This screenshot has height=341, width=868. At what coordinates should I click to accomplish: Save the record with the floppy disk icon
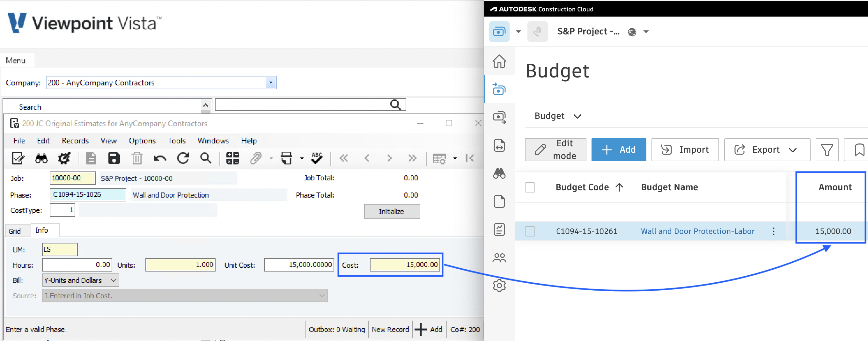[114, 158]
